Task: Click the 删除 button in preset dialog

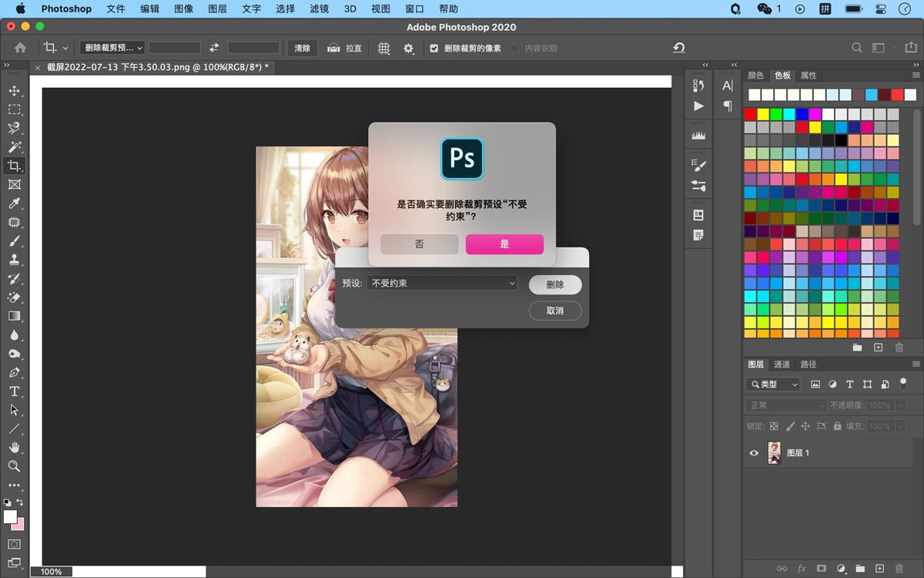Action: click(555, 284)
